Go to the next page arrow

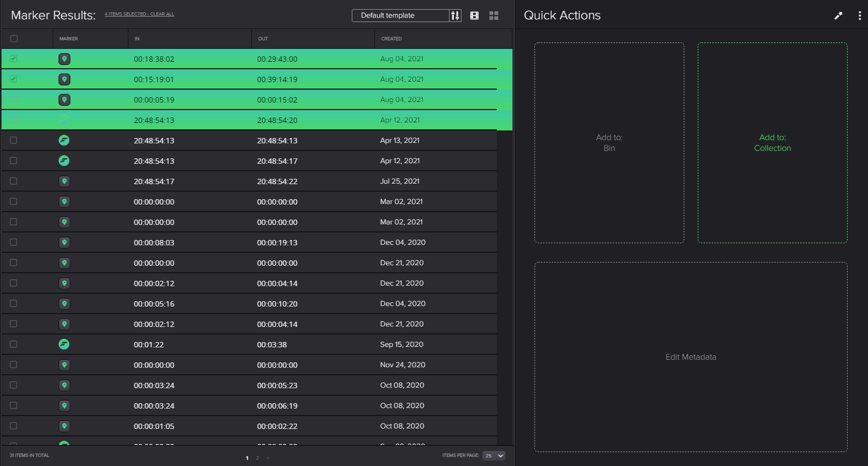(x=268, y=458)
